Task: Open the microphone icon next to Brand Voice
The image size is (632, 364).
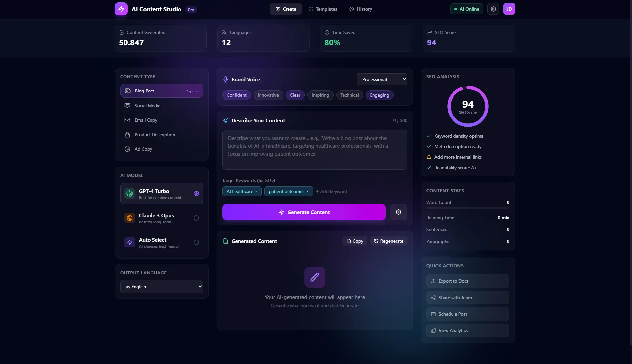Action: [225, 79]
